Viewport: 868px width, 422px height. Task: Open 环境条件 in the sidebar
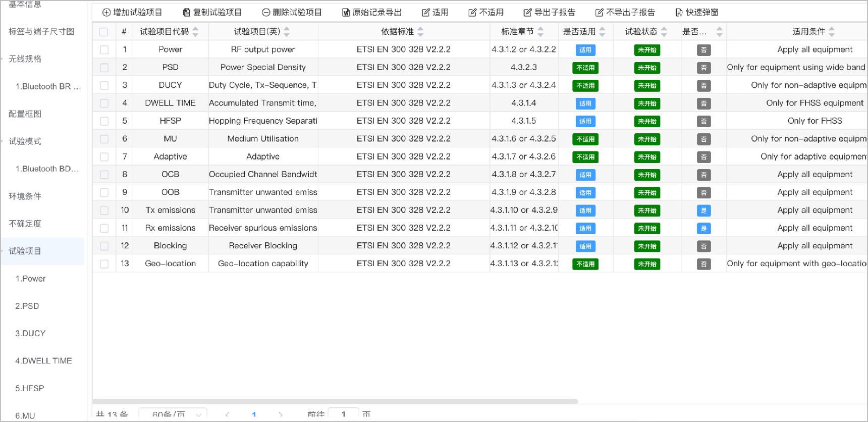(x=25, y=196)
